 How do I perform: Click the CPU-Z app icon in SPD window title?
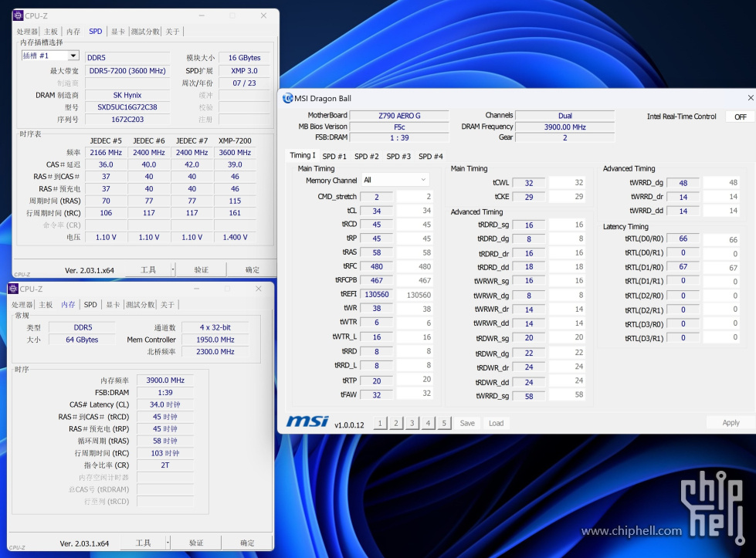click(19, 15)
